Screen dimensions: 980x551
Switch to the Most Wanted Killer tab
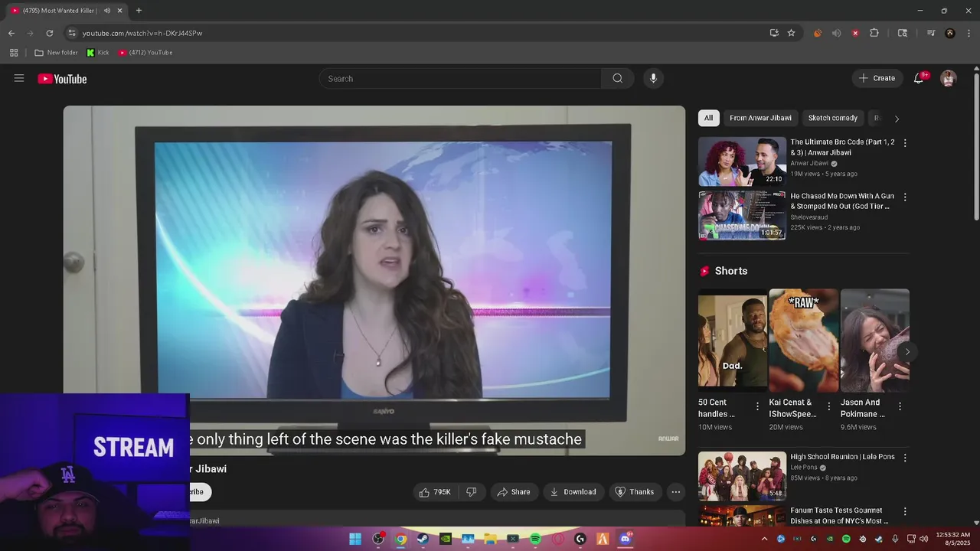point(60,11)
